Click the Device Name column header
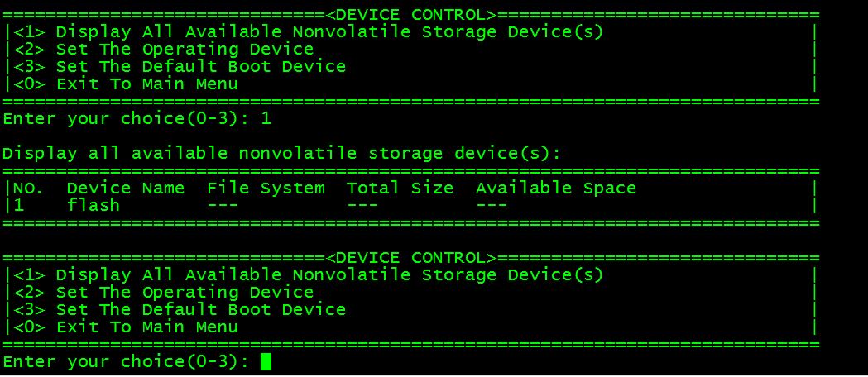Screen dimensions: 868x377 pos(126,188)
